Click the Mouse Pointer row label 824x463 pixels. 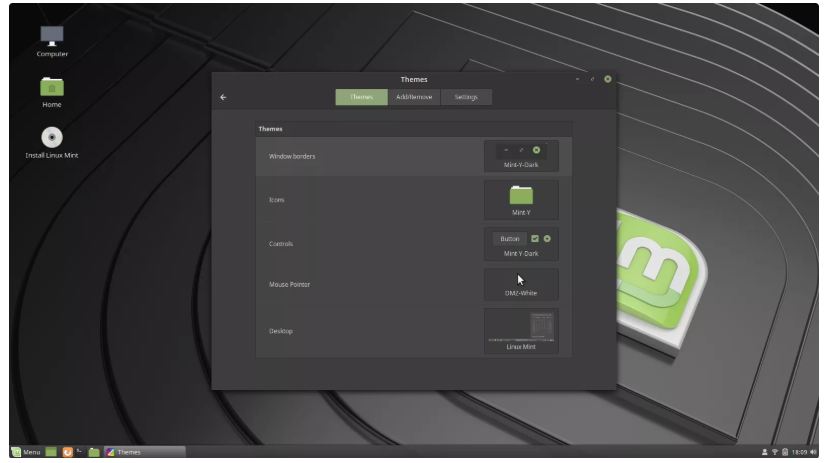coord(289,284)
